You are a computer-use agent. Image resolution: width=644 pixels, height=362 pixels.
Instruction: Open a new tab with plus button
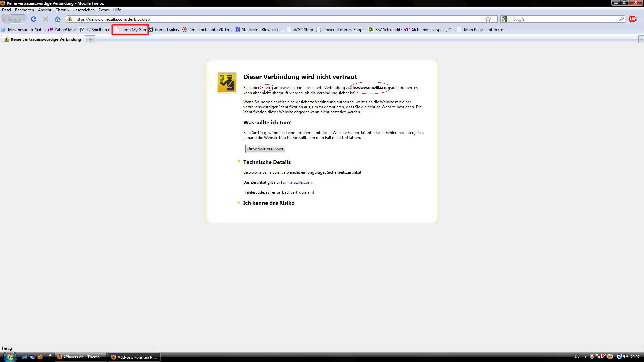pyautogui.click(x=90, y=39)
